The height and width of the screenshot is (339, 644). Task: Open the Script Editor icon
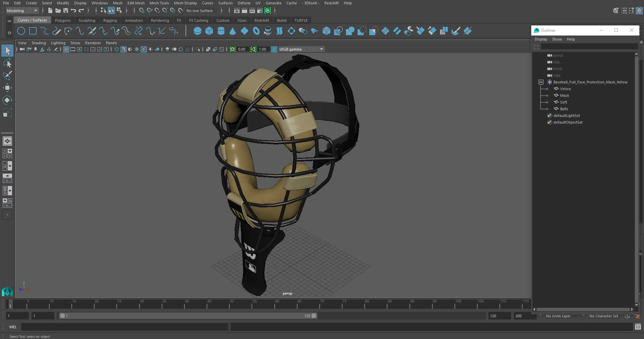(x=638, y=327)
